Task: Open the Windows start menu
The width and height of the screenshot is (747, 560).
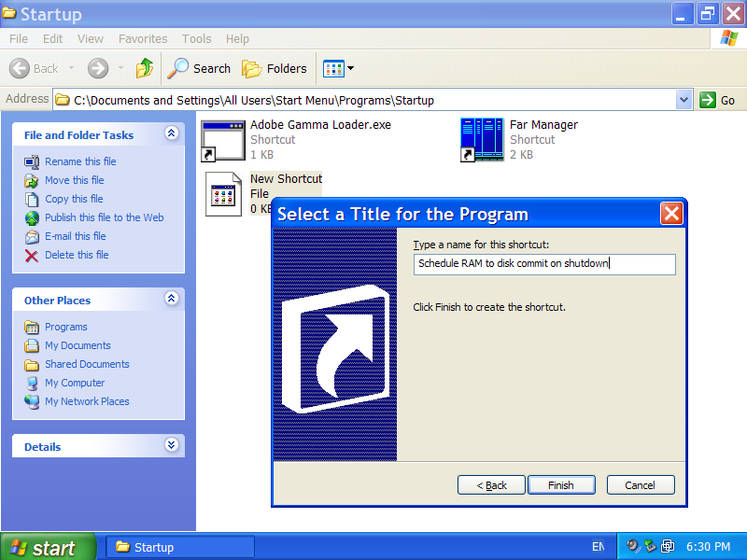Action: click(x=48, y=548)
